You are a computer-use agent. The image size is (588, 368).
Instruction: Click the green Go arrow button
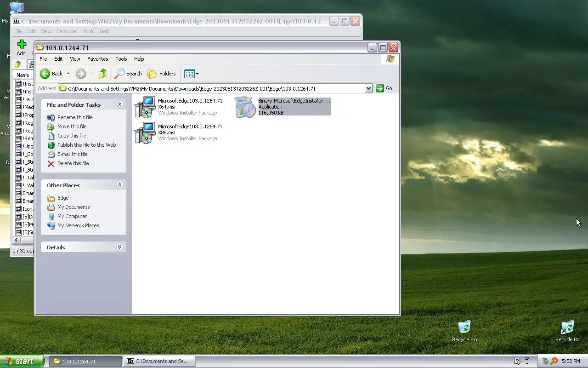point(380,88)
